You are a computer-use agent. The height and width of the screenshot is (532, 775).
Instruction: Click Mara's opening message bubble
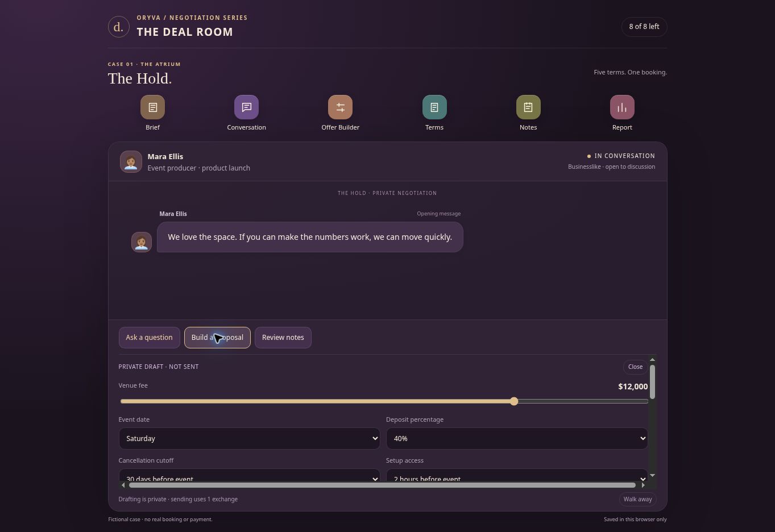coord(310,237)
